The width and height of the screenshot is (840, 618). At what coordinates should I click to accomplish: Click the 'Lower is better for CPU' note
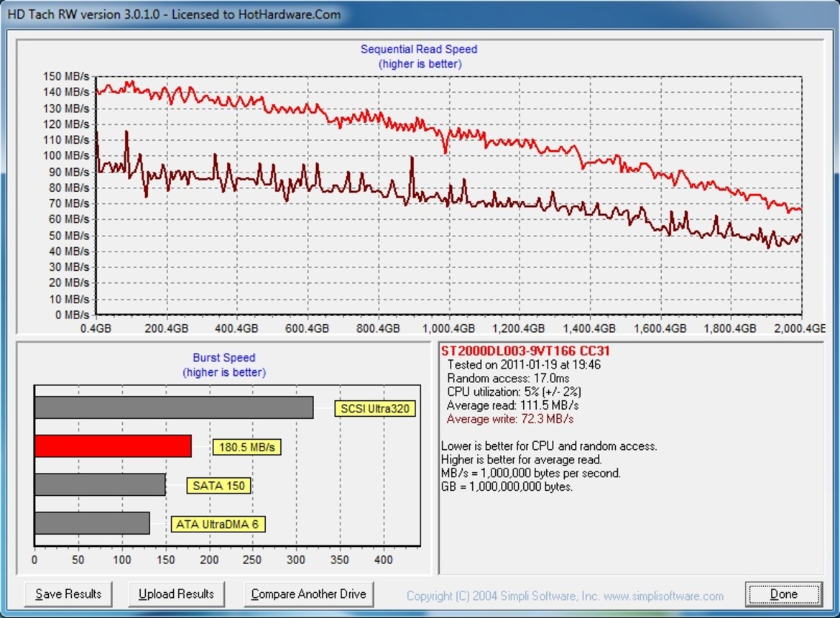[x=549, y=446]
